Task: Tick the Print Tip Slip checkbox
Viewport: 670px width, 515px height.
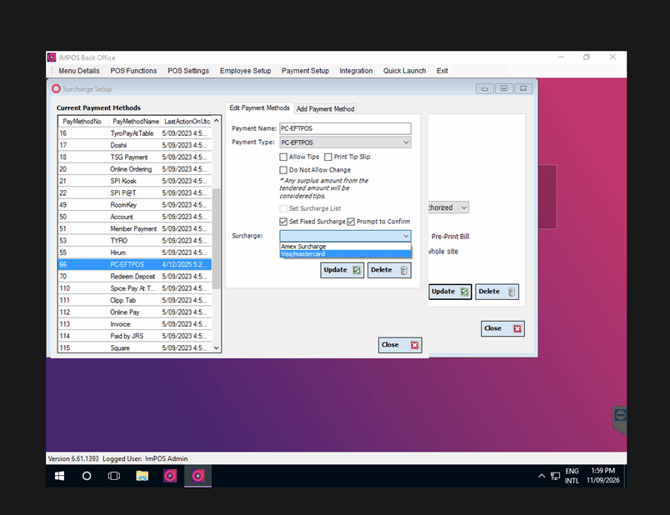Action: 328,157
